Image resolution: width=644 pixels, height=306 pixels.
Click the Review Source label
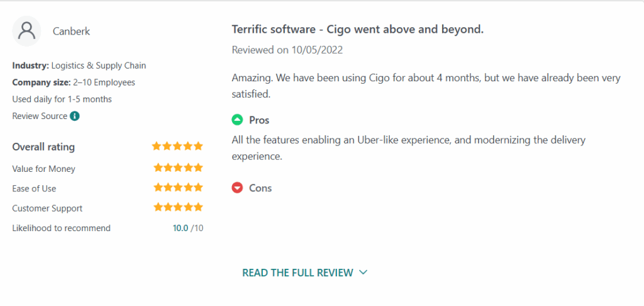pyautogui.click(x=40, y=116)
